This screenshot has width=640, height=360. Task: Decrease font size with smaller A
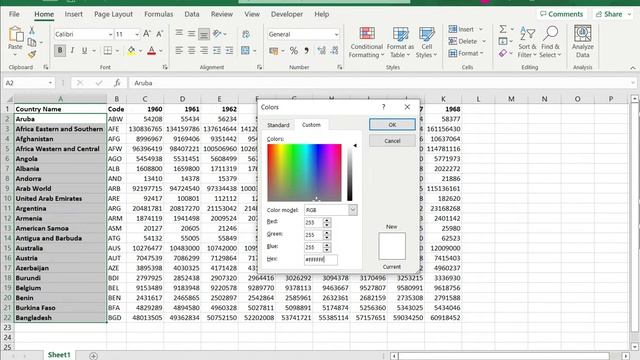[160, 34]
